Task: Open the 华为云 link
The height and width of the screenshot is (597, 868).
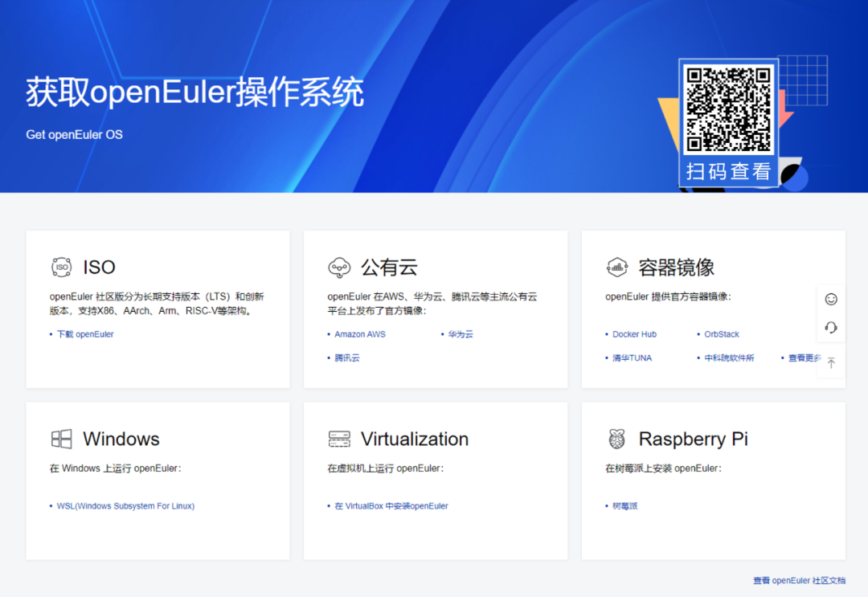Action: click(461, 334)
